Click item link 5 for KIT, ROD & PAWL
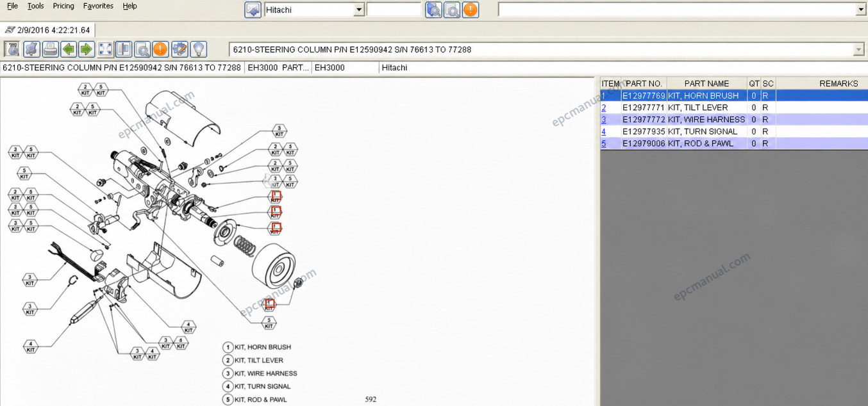 click(603, 143)
